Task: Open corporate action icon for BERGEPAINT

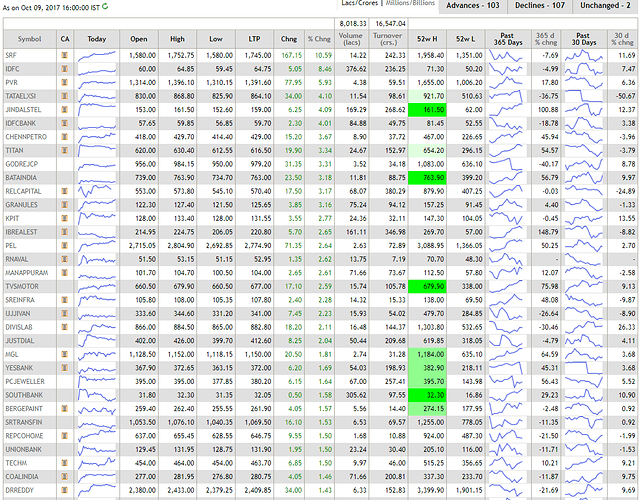Action: 64,408
